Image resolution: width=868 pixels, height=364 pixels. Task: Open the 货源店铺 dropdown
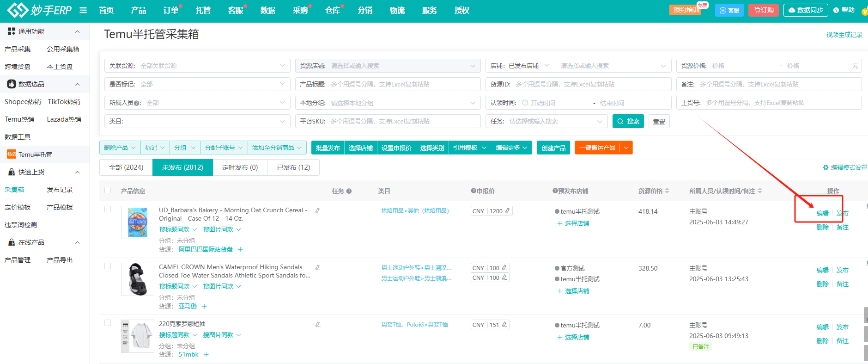point(388,66)
